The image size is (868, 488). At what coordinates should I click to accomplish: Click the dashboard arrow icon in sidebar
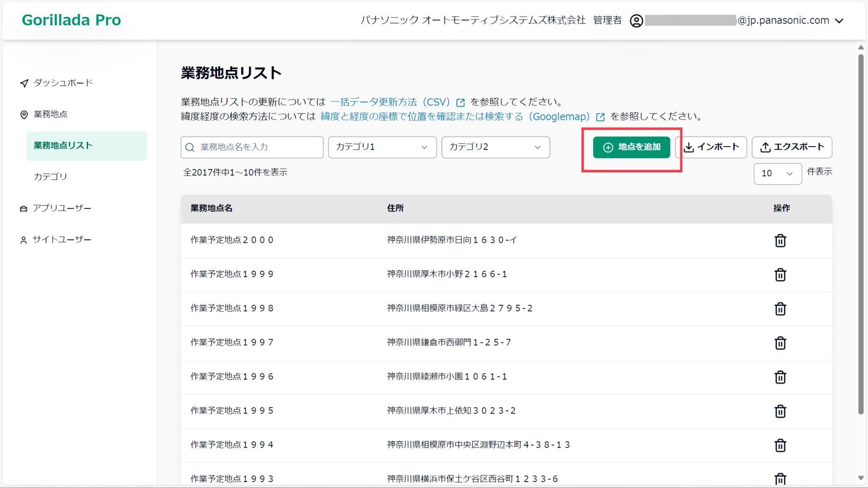tap(24, 83)
